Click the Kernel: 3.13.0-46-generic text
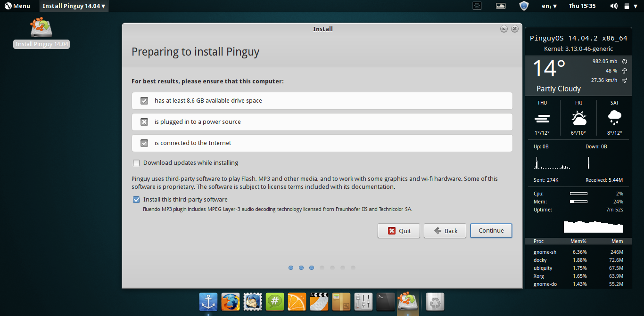 point(578,49)
